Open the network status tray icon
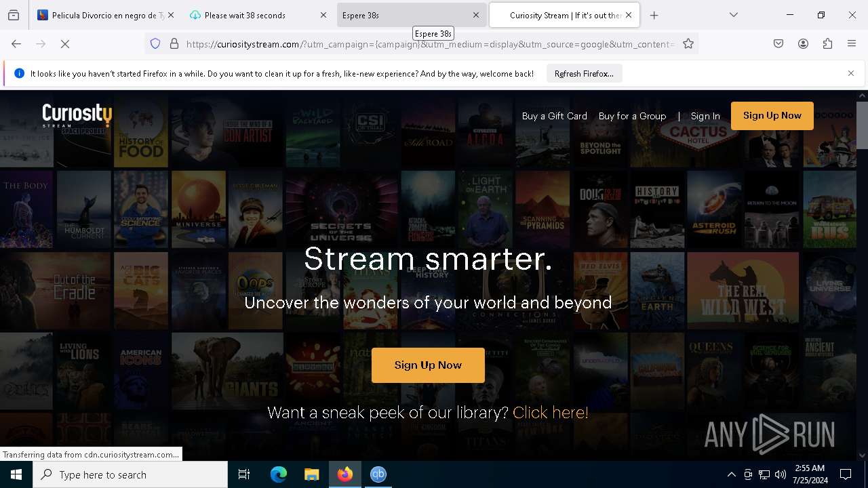 point(764,474)
